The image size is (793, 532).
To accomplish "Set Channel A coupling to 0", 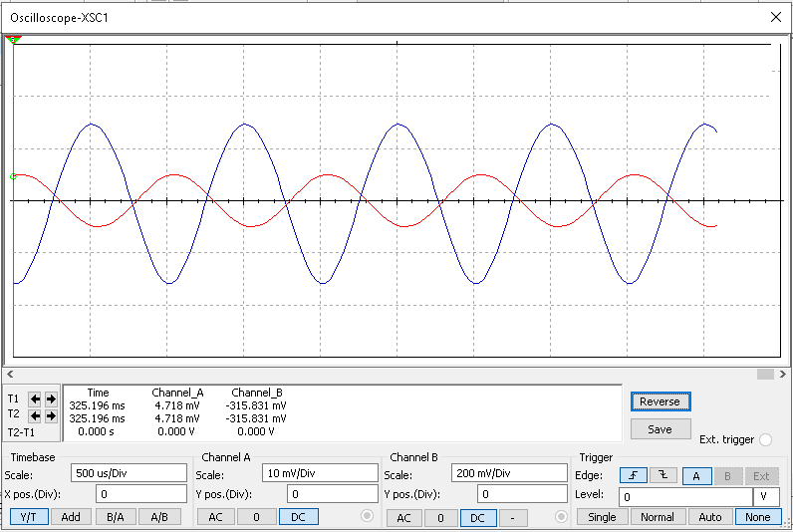I will click(x=256, y=517).
